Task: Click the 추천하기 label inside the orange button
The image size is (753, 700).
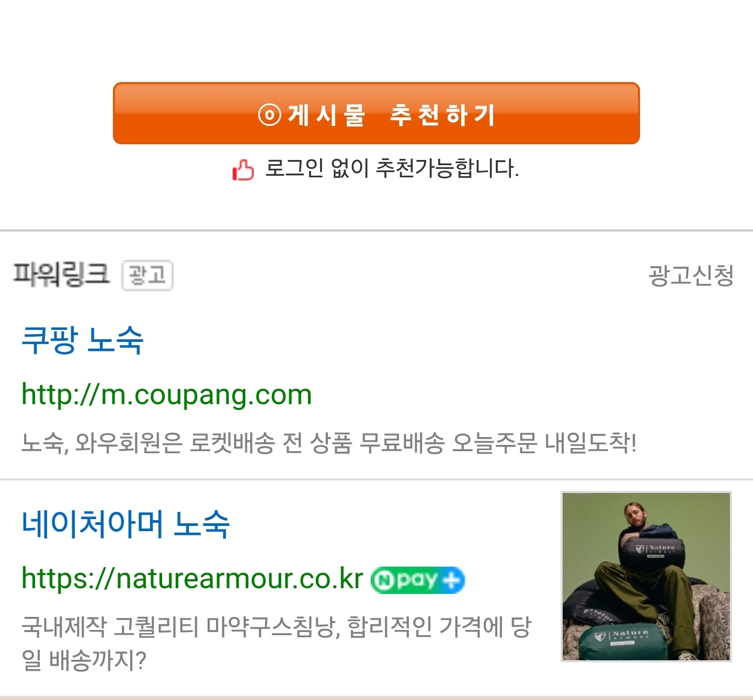Action: pyautogui.click(x=442, y=115)
